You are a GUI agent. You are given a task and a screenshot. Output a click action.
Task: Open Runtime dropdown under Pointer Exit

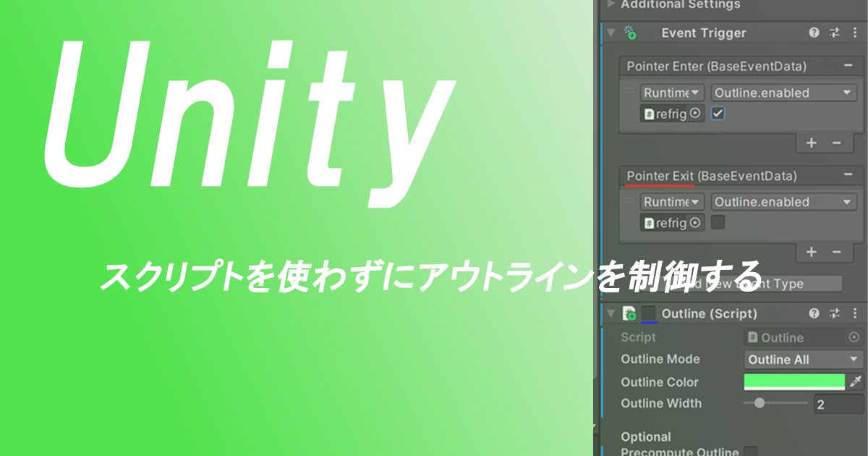(673, 202)
